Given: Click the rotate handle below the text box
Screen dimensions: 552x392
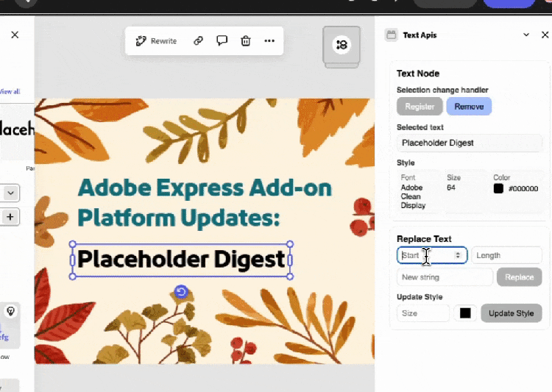Looking at the screenshot, I should pyautogui.click(x=181, y=293).
